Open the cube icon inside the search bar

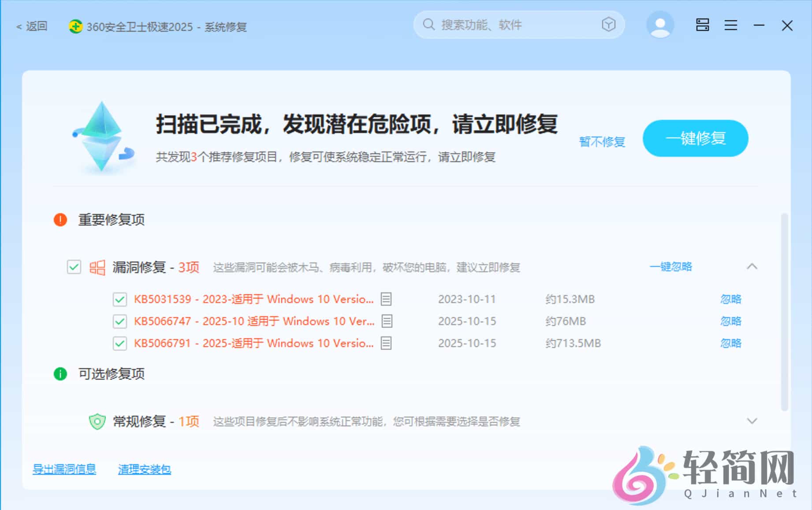point(608,25)
